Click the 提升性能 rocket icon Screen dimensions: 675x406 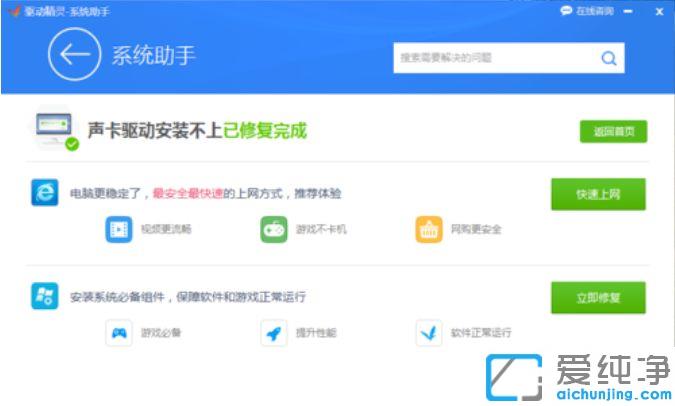(273, 333)
